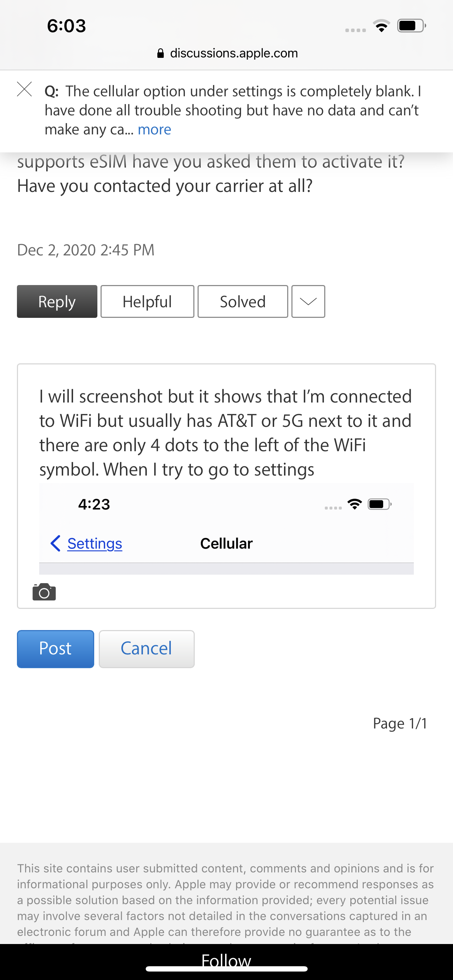This screenshot has height=980, width=453.
Task: Tap the camera icon to attach image
Action: 44,592
